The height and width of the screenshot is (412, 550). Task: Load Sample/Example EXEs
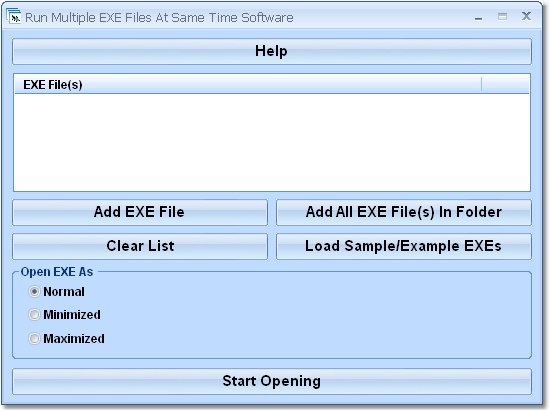[404, 246]
